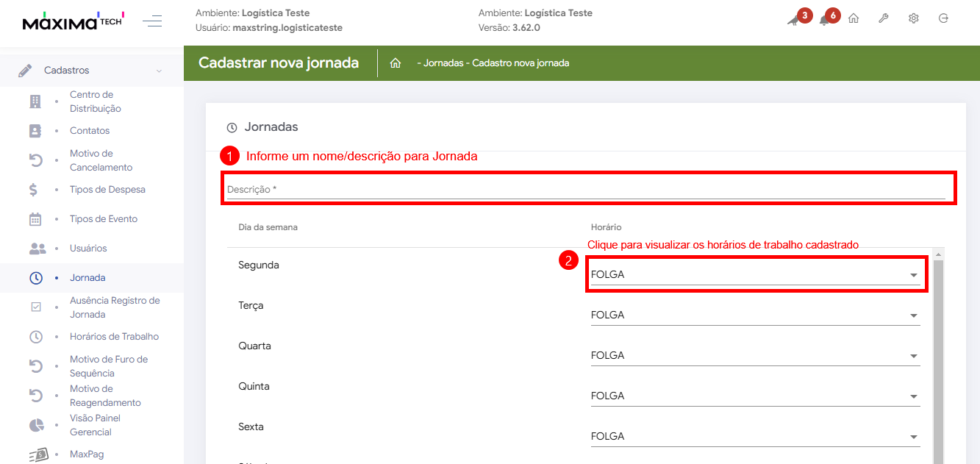The width and height of the screenshot is (980, 464).
Task: Open the rocket notifications icon with badge 3
Action: click(793, 20)
